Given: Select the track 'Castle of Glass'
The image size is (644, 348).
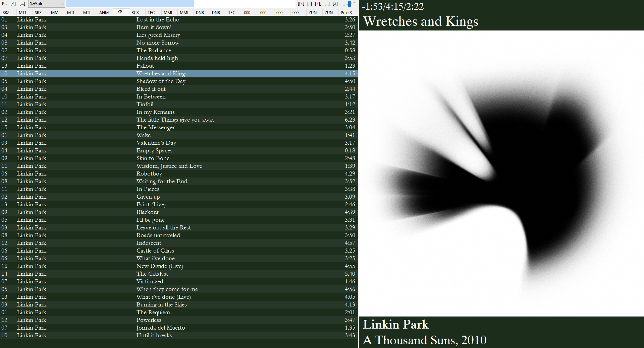Looking at the screenshot, I should click(179, 251).
